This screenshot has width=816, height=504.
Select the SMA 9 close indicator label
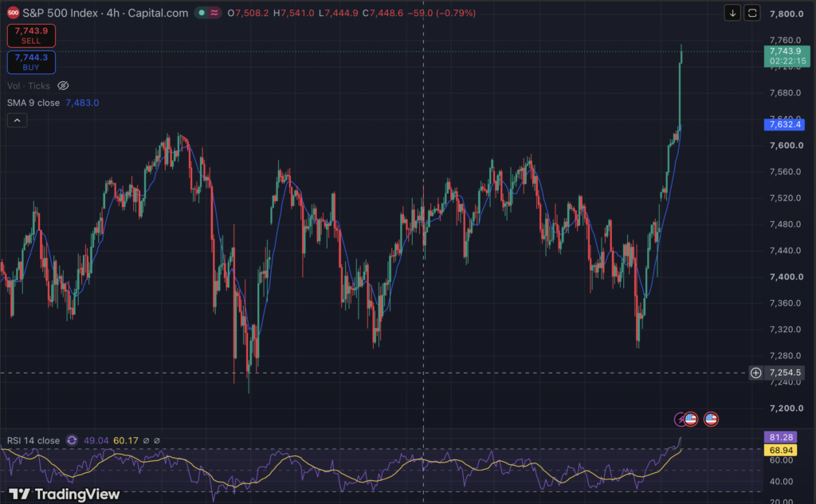click(33, 103)
